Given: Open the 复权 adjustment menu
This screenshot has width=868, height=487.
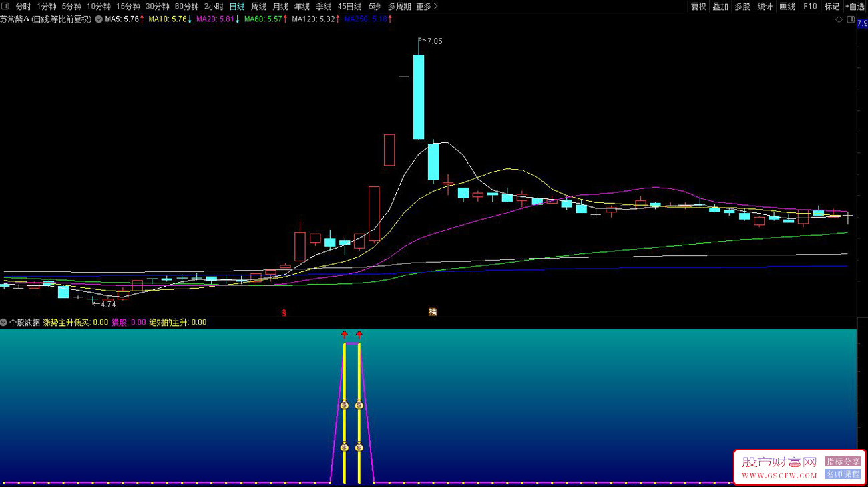Looking at the screenshot, I should coord(698,6).
